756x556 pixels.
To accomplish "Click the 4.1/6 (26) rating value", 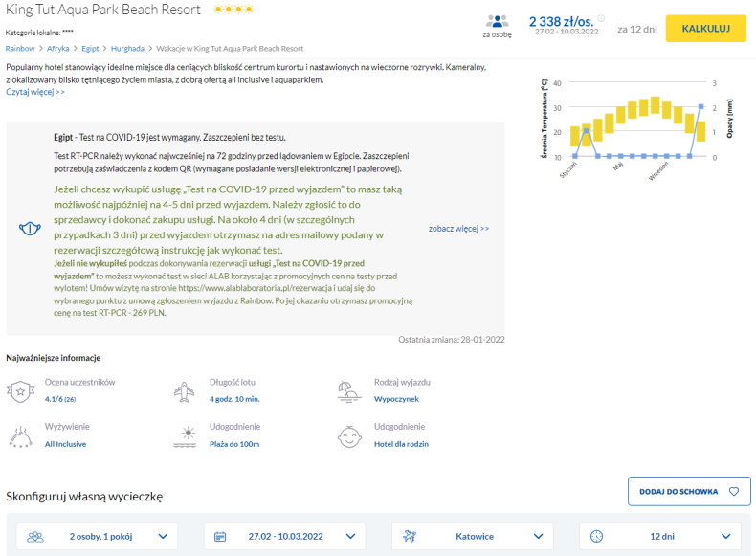I will pos(60,399).
